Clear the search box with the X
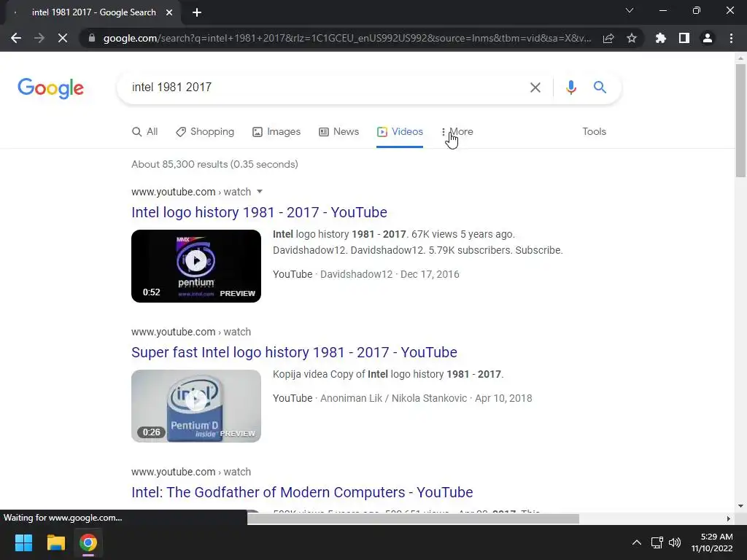Screen dimensions: 747x560 click(535, 87)
